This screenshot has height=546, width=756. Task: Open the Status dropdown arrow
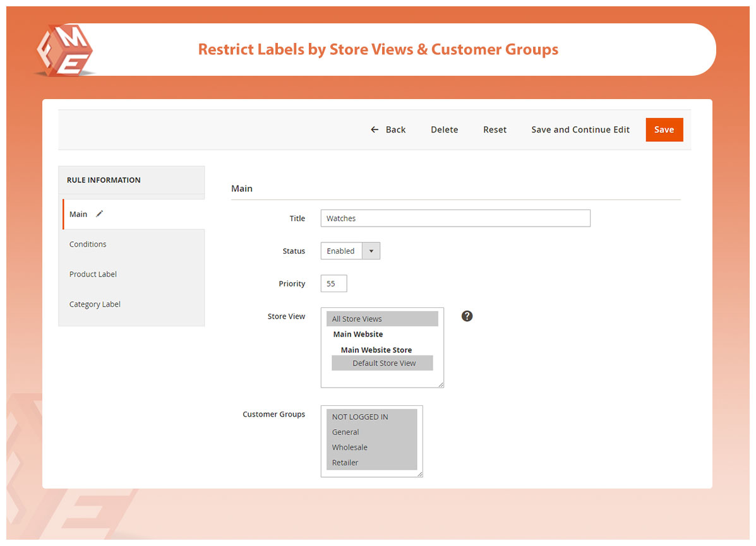click(371, 251)
